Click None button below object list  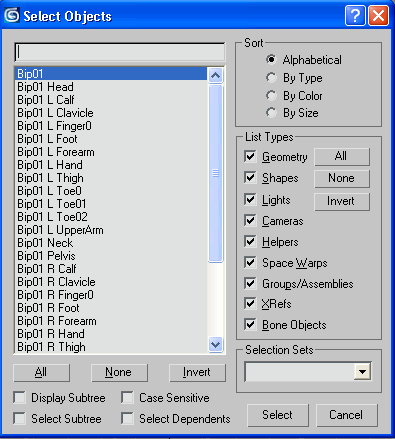pyautogui.click(x=119, y=372)
